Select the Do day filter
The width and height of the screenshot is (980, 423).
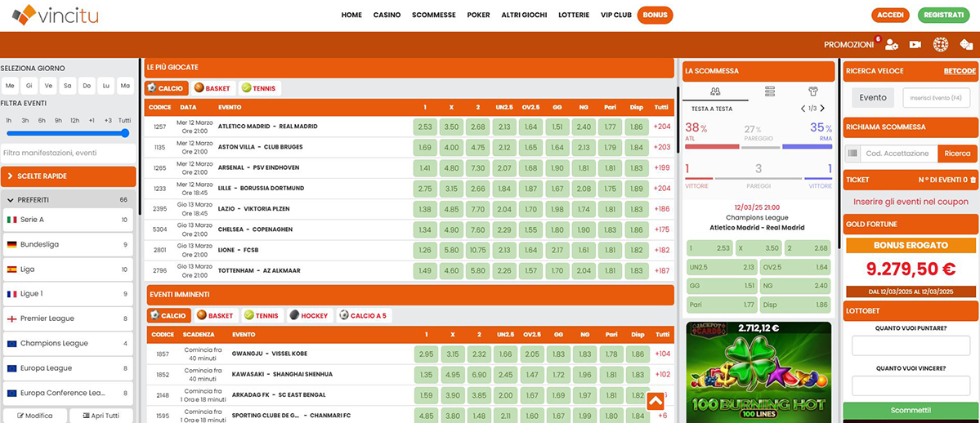pyautogui.click(x=87, y=86)
